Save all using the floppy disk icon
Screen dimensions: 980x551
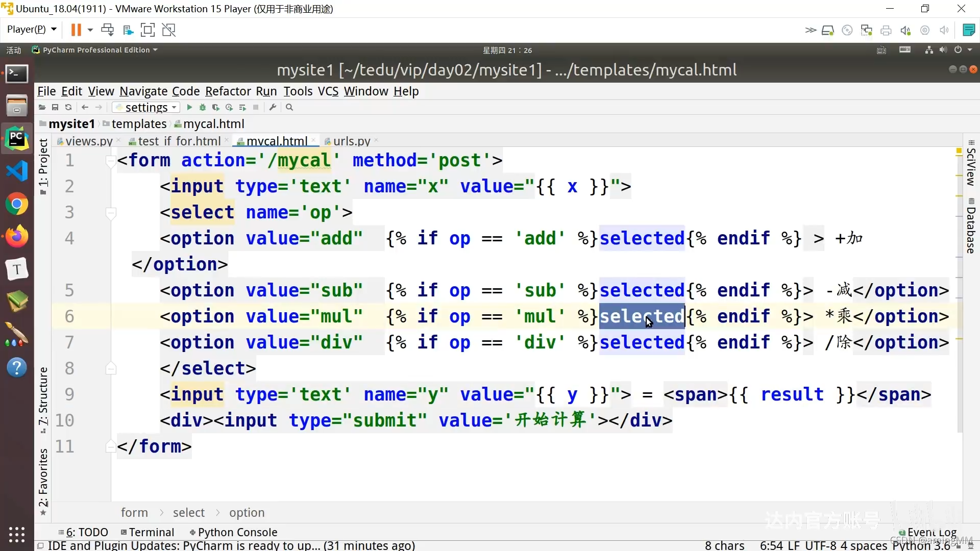(55, 107)
